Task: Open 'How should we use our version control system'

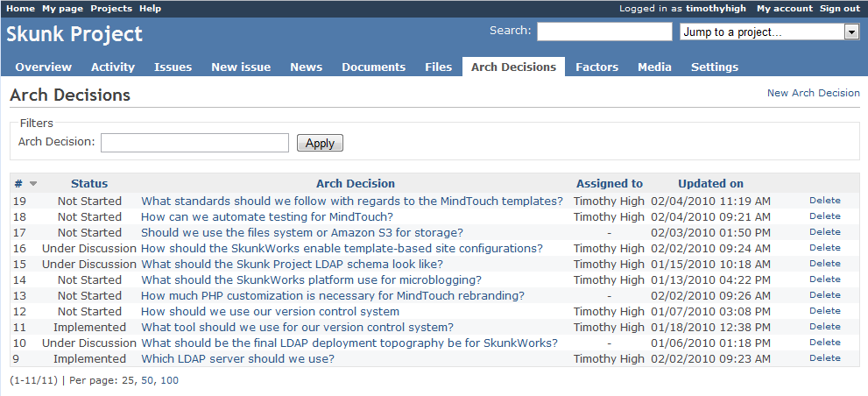Action: tap(270, 311)
